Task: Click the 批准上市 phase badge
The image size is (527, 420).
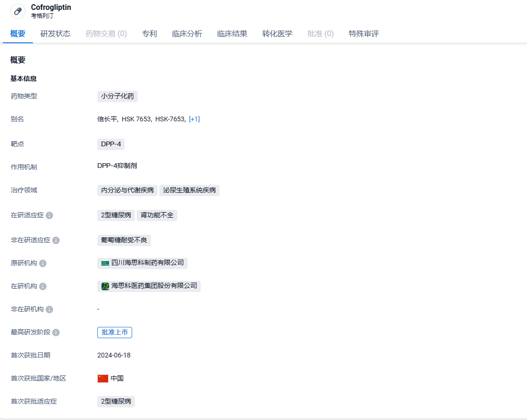Action: pyautogui.click(x=115, y=332)
